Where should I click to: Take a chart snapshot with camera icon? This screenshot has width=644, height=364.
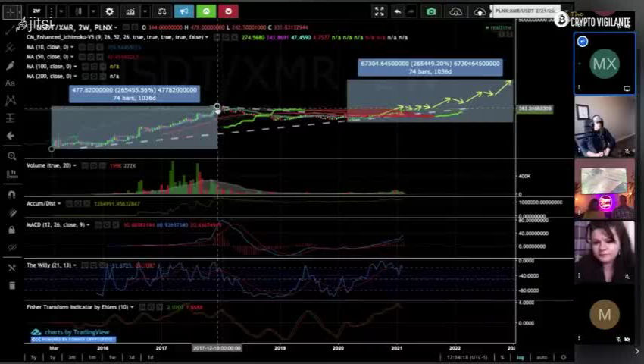point(431,11)
